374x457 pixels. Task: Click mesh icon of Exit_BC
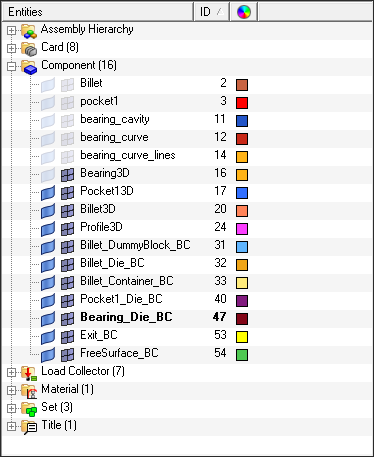(67, 337)
